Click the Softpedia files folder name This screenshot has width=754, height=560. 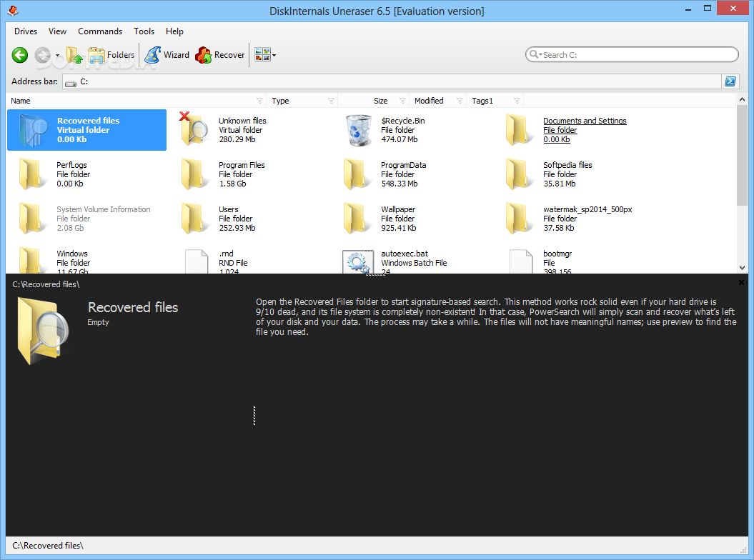tap(567, 165)
